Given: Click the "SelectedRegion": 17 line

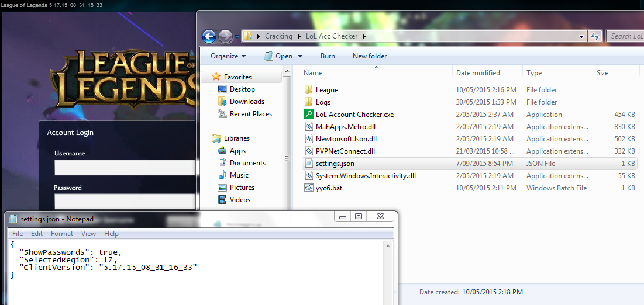Looking at the screenshot, I should [68, 260].
